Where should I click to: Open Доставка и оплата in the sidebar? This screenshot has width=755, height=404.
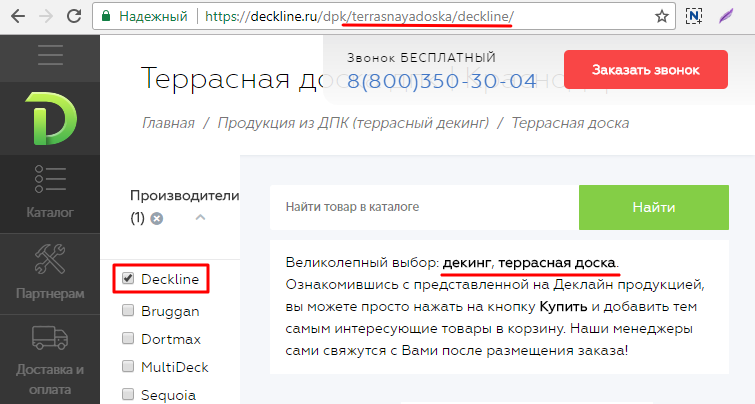click(50, 379)
